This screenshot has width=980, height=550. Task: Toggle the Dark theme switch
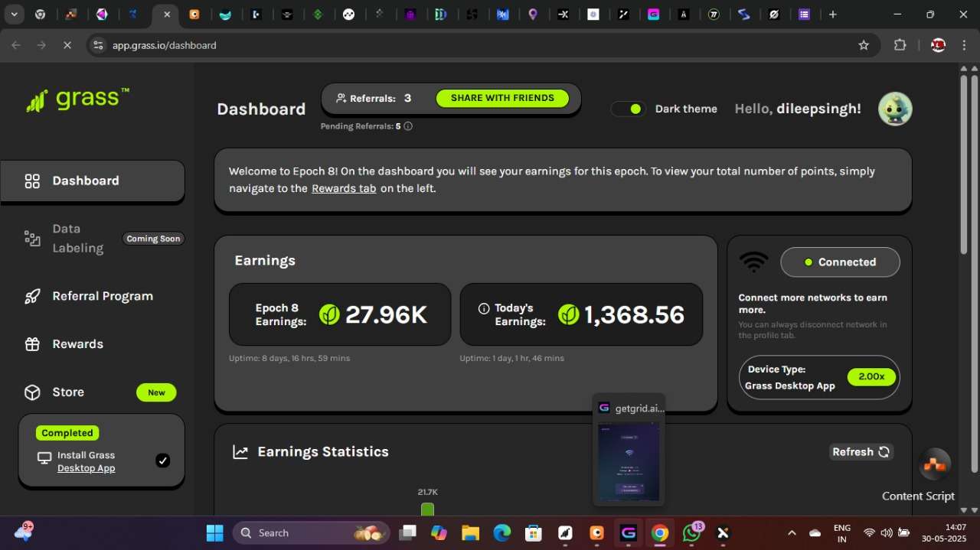pos(629,109)
